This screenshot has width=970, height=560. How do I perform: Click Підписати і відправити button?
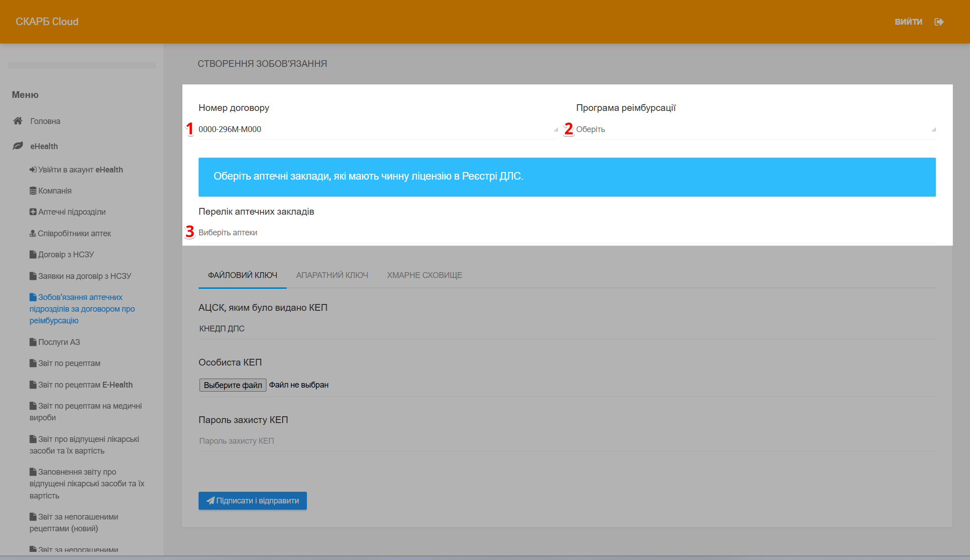tap(252, 501)
